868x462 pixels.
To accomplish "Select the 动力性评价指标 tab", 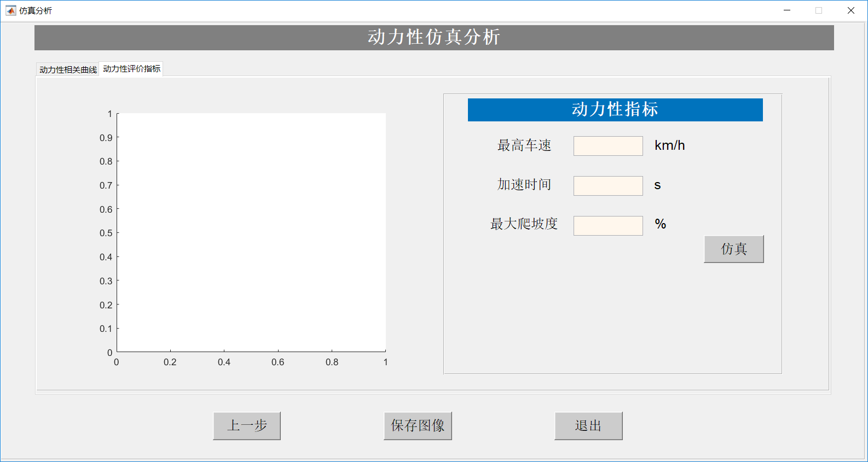I will [x=131, y=68].
